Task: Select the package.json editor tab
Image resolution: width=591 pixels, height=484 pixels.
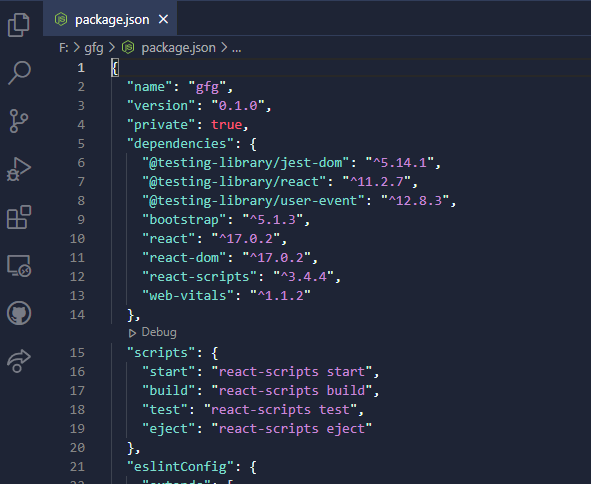Action: (x=110, y=19)
